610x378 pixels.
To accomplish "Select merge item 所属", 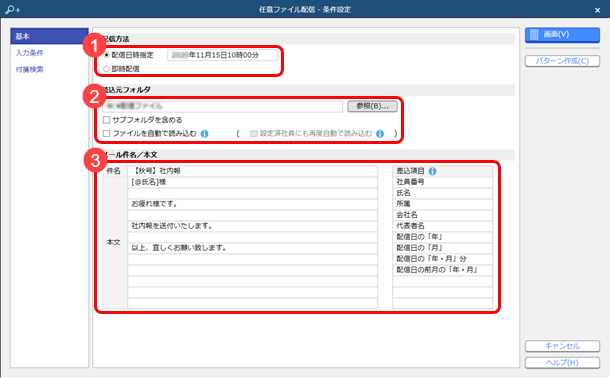I will 442,204.
